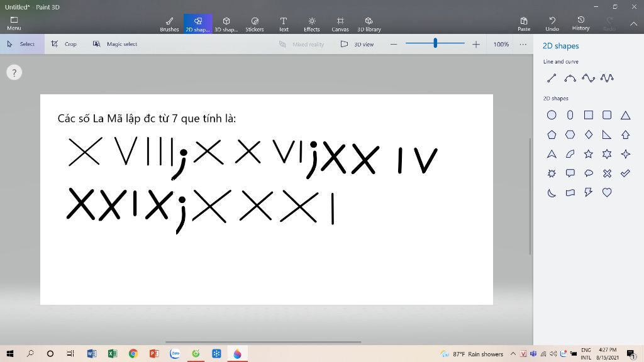Click the Paste button
The width and height of the screenshot is (644, 362).
click(x=524, y=24)
